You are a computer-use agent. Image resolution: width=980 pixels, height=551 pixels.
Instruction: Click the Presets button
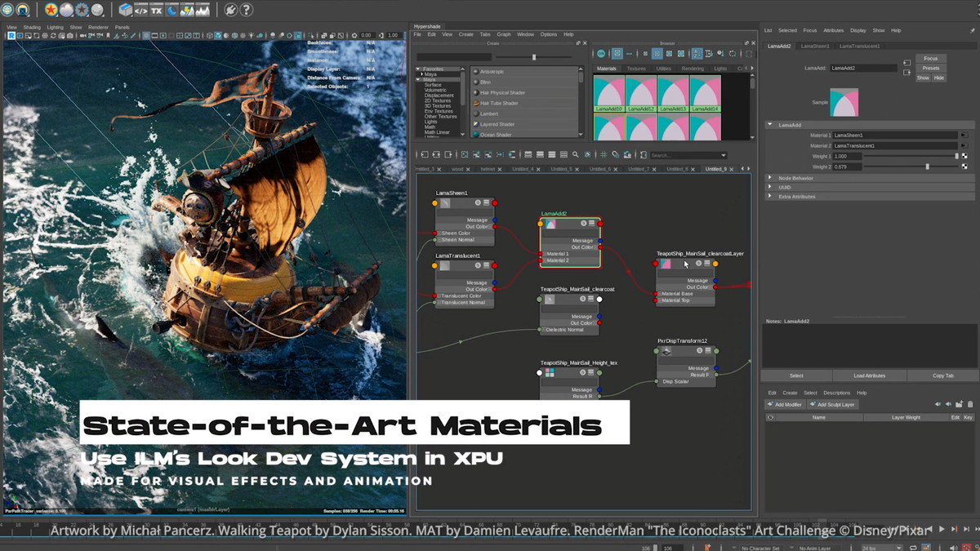click(930, 68)
